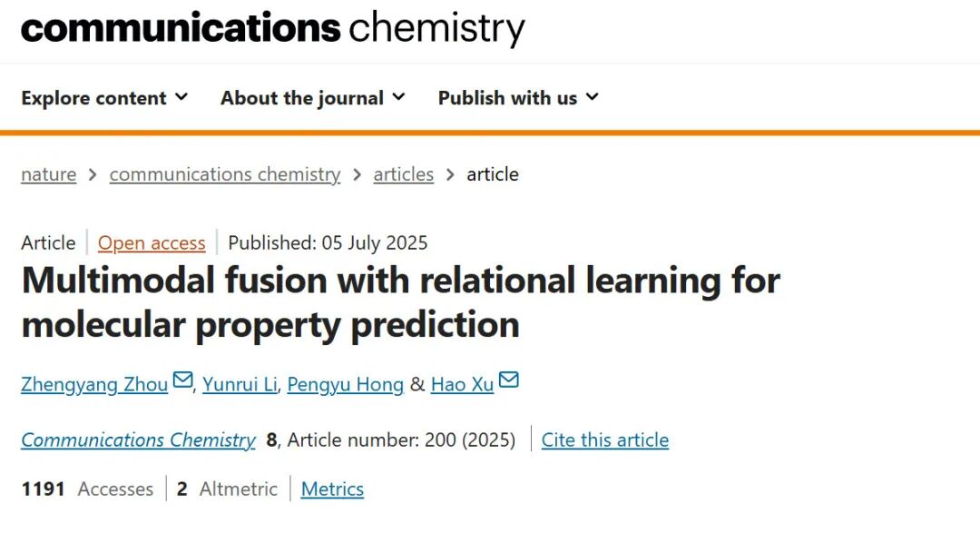
Task: Click the italic Communications Chemistry journal link
Action: coord(139,439)
